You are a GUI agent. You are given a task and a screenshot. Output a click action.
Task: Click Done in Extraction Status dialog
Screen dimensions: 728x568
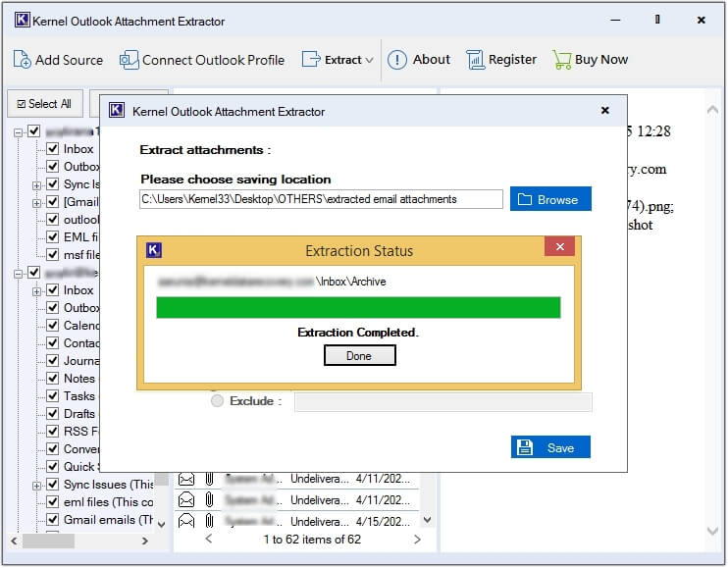[x=360, y=356]
